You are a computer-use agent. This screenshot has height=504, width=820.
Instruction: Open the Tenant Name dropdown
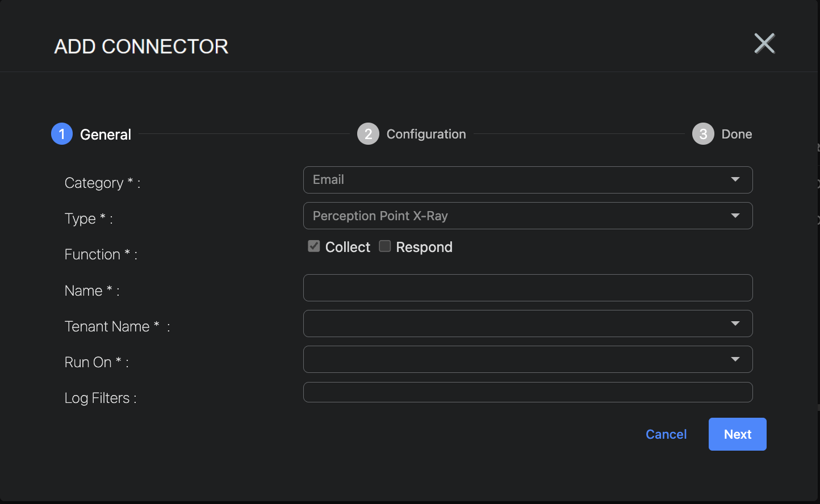point(528,324)
